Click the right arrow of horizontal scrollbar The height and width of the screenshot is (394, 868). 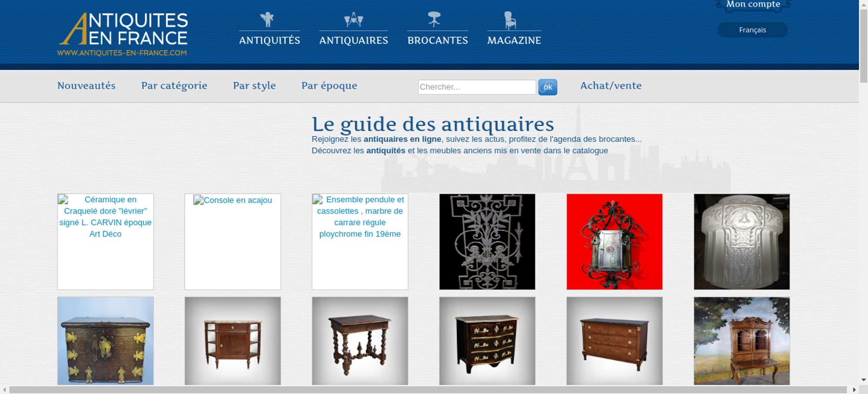(x=854, y=390)
